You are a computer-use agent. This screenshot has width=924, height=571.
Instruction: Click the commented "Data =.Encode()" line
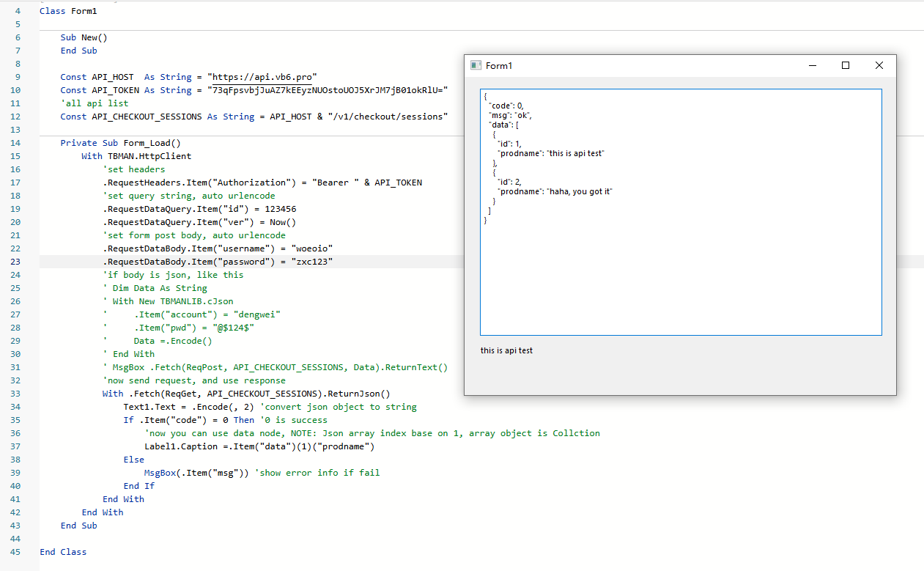tap(158, 341)
